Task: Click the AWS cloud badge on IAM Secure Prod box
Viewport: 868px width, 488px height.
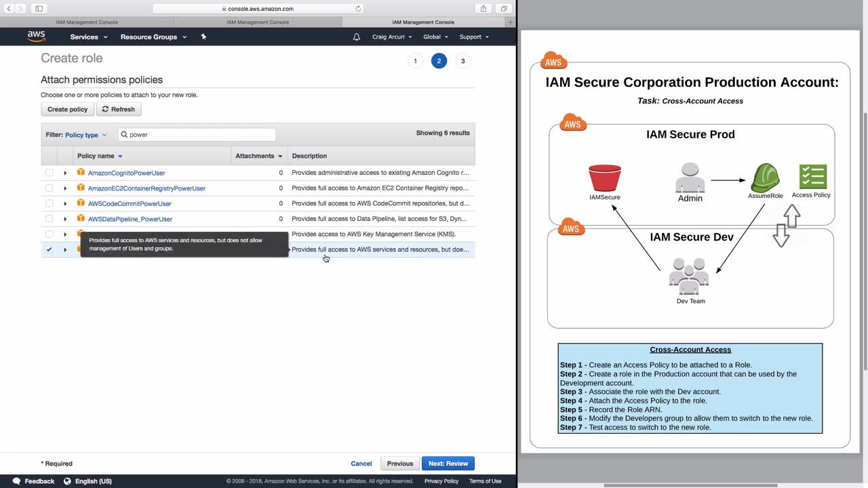Action: (573, 123)
